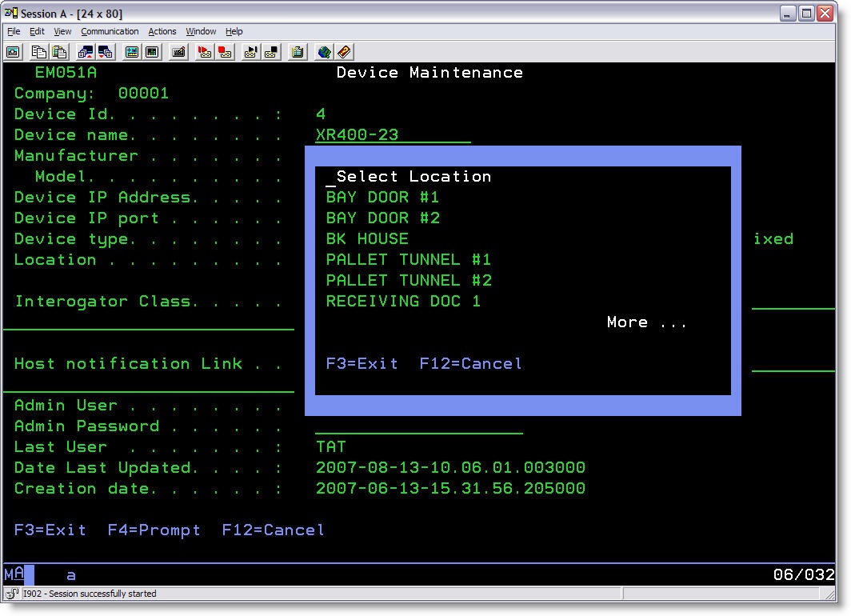The height and width of the screenshot is (616, 851).
Task: Open the Keyboard remap toolbar icon
Action: pyautogui.click(x=178, y=52)
